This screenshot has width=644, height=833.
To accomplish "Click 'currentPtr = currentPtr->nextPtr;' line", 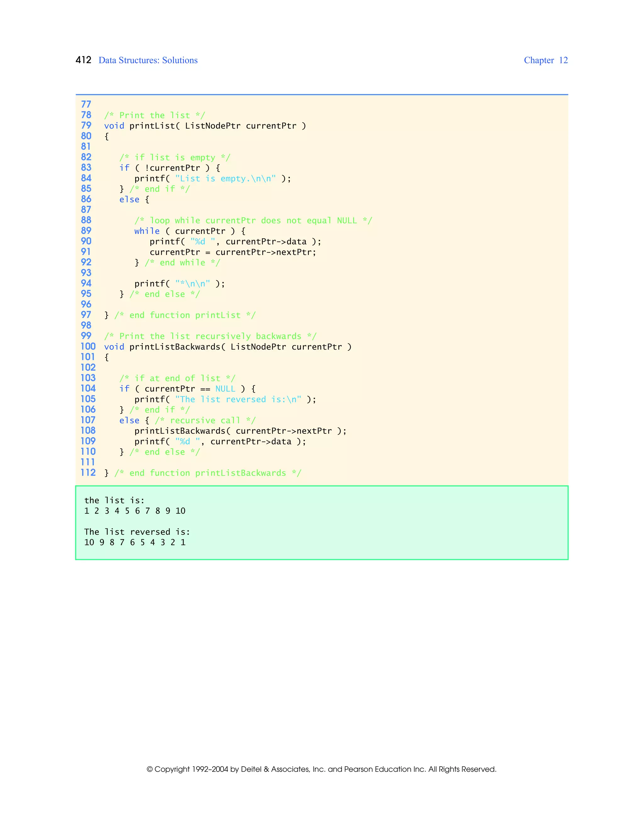I will tap(233, 252).
